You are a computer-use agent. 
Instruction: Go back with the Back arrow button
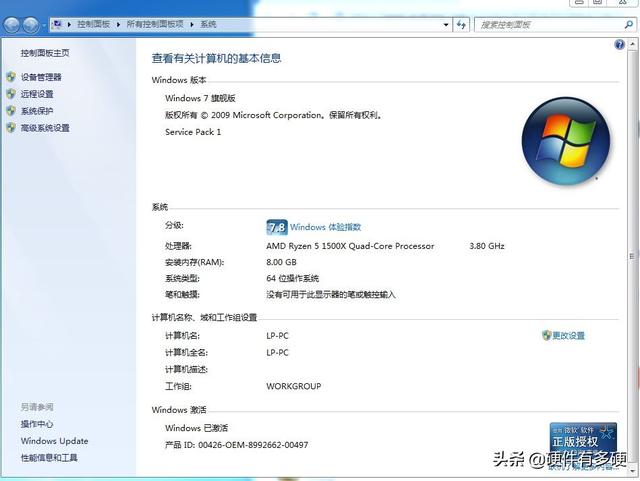[12, 25]
